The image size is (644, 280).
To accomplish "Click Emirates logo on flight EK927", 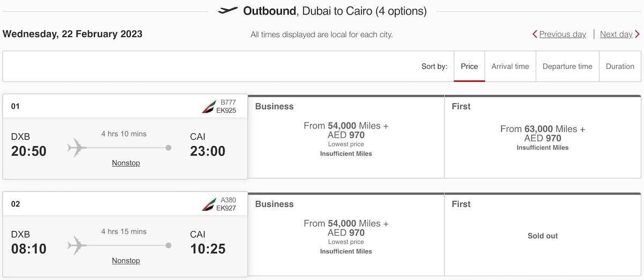I will 208,204.
